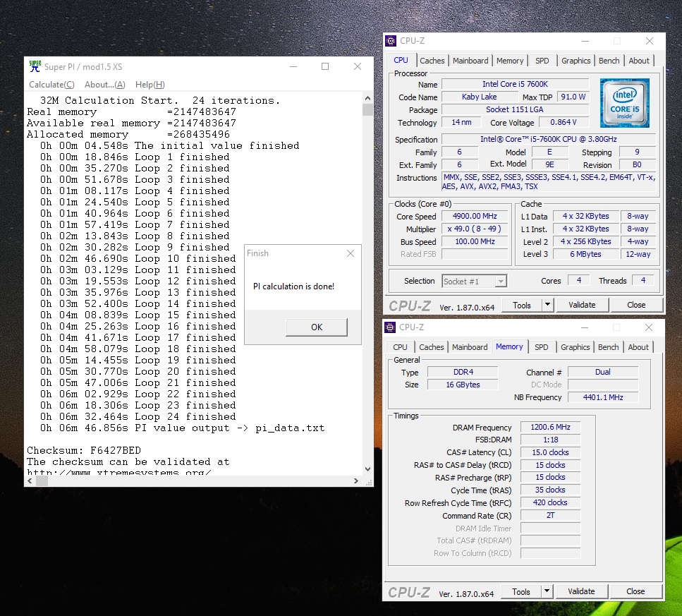
Task: Close the top CPU-Z window
Action: (x=650, y=41)
